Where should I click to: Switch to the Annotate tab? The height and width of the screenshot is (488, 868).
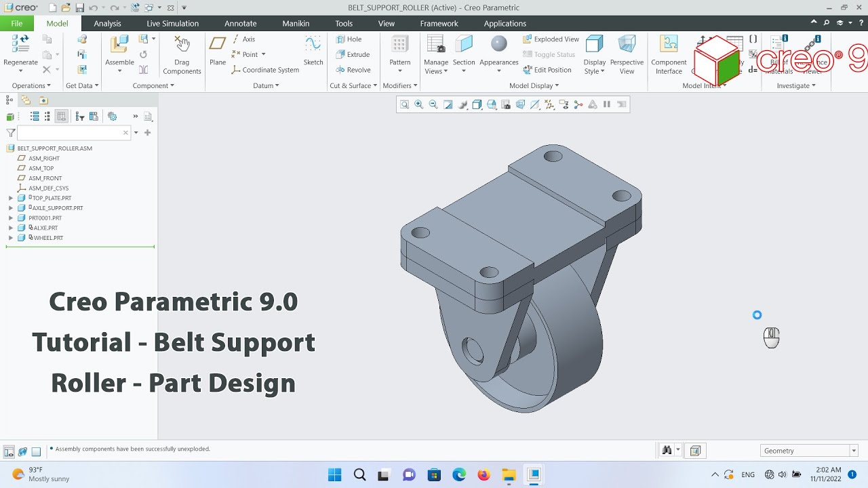click(x=241, y=24)
